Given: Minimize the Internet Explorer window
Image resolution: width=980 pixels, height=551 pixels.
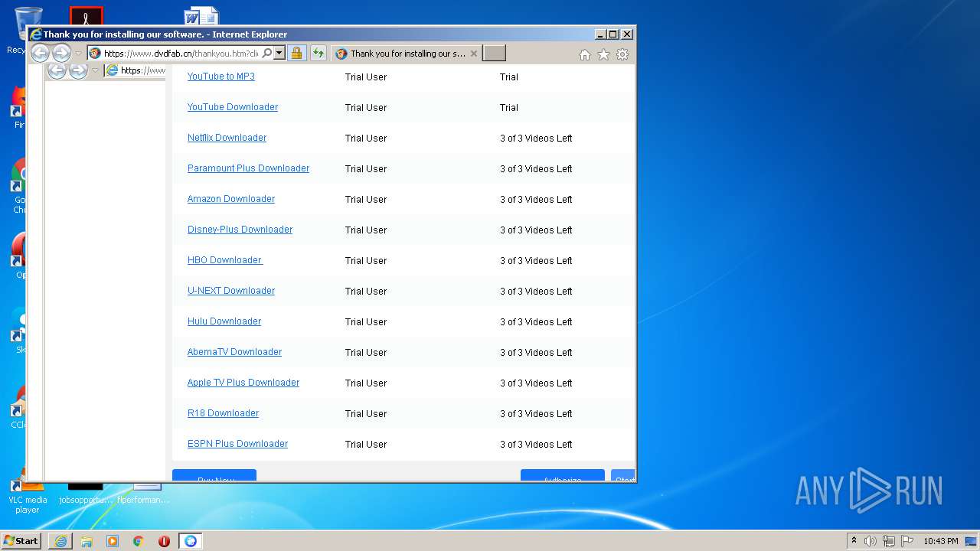Looking at the screenshot, I should click(601, 34).
